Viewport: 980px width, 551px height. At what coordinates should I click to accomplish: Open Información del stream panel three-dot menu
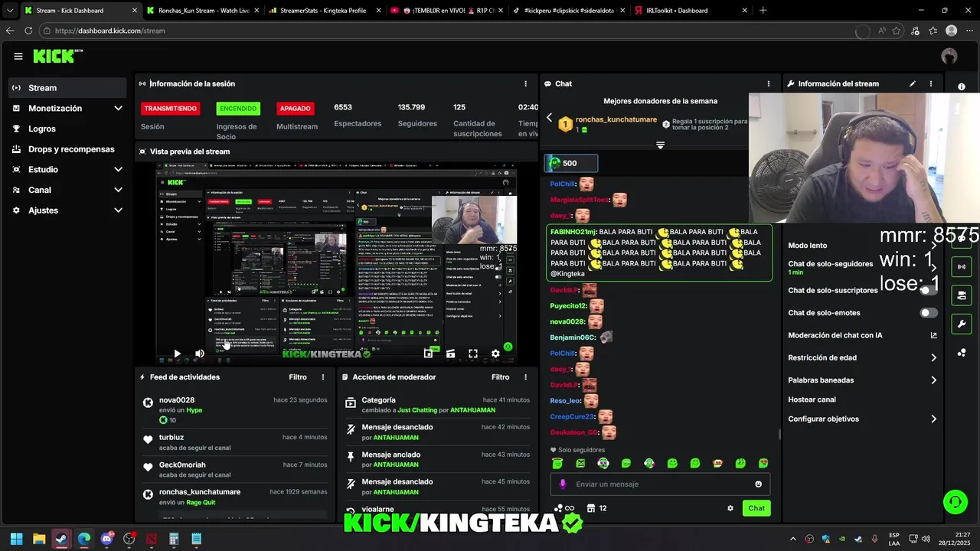[931, 83]
